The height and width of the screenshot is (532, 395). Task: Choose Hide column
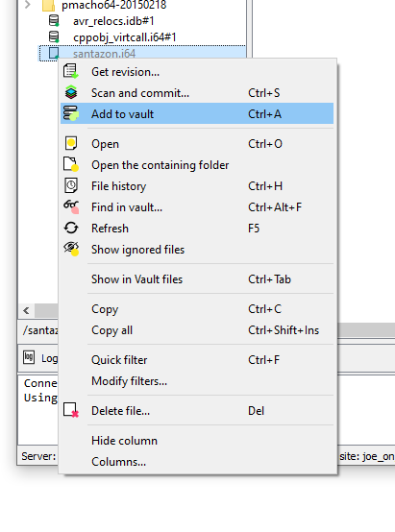coord(197,441)
